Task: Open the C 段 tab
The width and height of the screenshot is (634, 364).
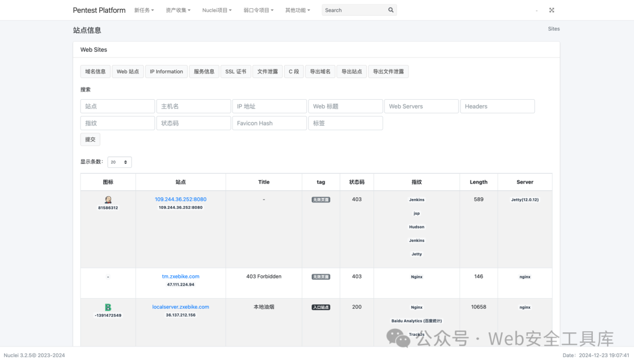Action: coord(294,72)
